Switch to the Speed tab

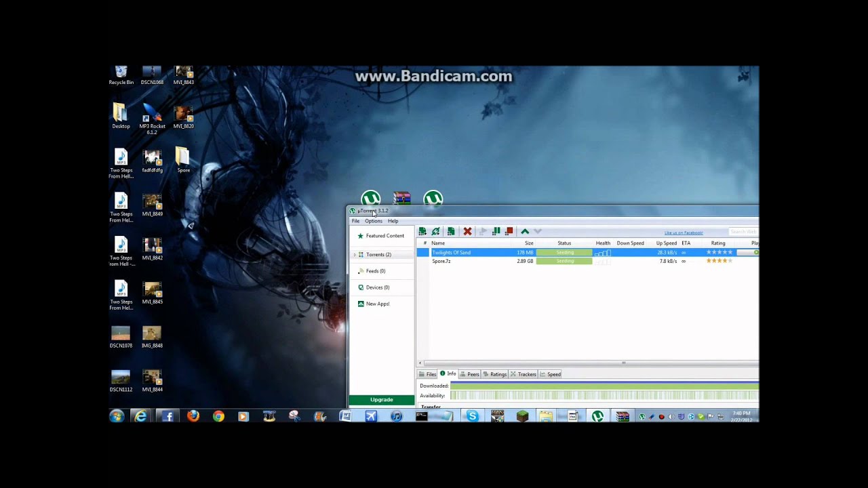point(551,374)
